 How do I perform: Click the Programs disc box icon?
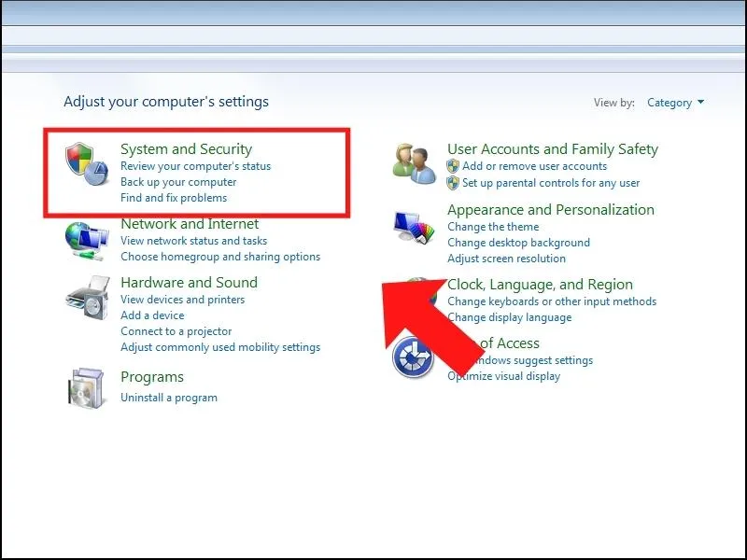87,387
